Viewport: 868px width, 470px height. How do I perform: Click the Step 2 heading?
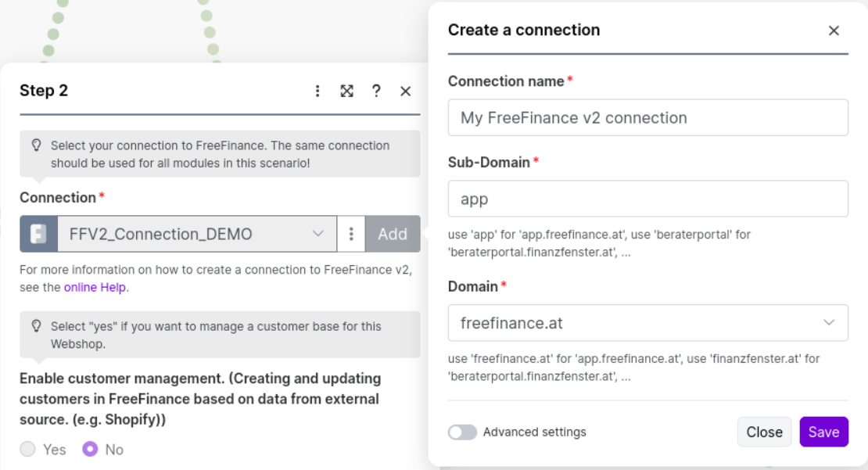click(x=44, y=90)
